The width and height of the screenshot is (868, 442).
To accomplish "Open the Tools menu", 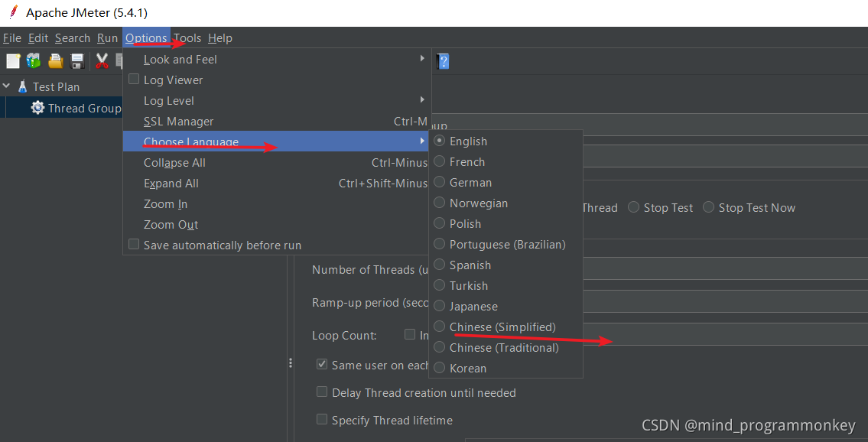I will point(187,38).
